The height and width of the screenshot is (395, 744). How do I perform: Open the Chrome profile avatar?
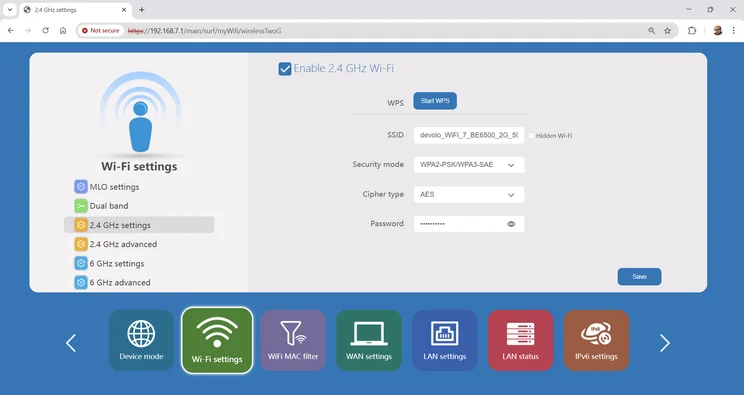tap(717, 30)
